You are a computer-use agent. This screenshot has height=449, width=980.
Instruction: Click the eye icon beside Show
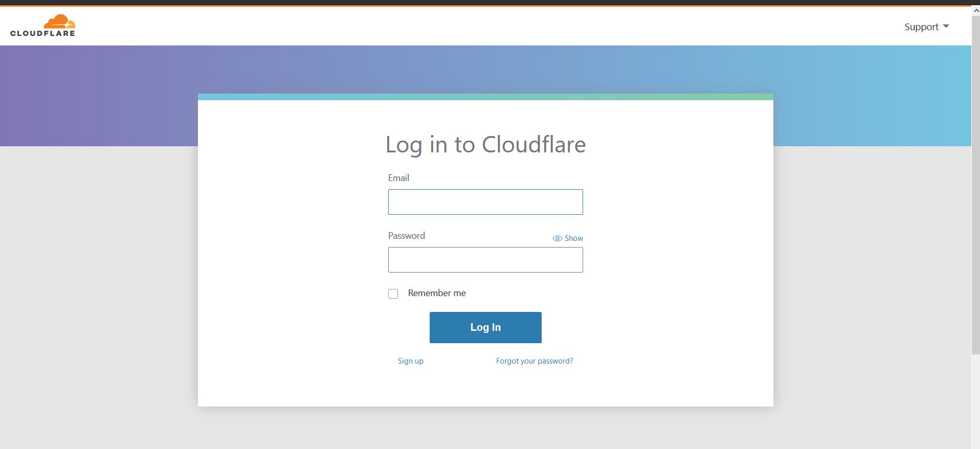click(x=557, y=238)
